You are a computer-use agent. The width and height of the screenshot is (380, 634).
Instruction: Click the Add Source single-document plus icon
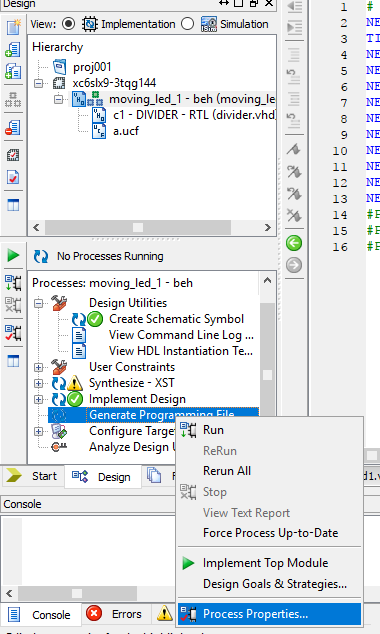(x=13, y=49)
